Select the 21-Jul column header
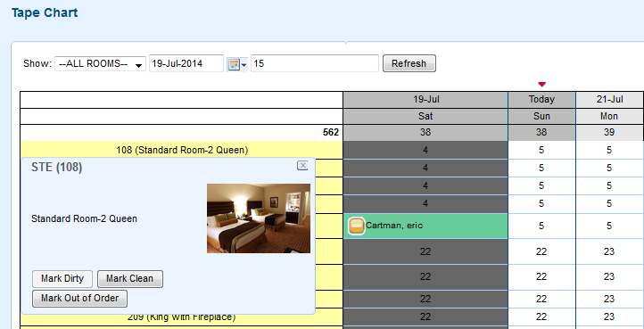 [609, 99]
